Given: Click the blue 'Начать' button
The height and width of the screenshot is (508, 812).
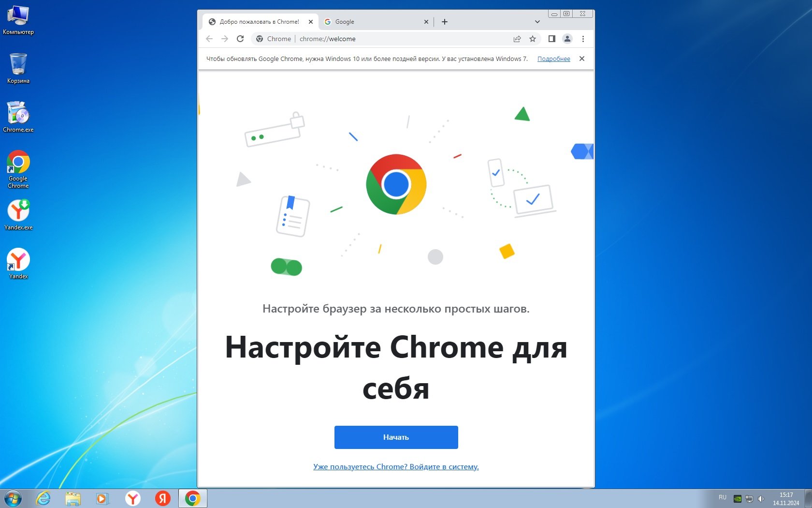Looking at the screenshot, I should pos(396,437).
